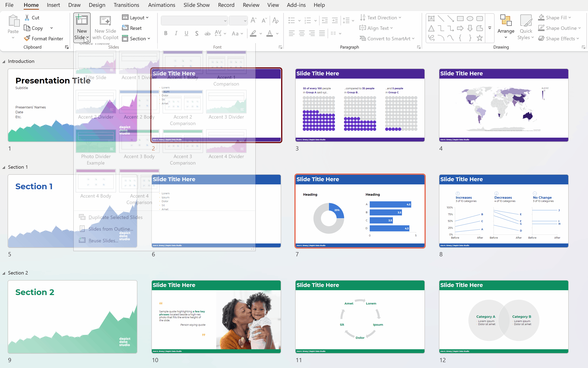The height and width of the screenshot is (368, 588).
Task: Toggle Bold formatting
Action: [166, 33]
